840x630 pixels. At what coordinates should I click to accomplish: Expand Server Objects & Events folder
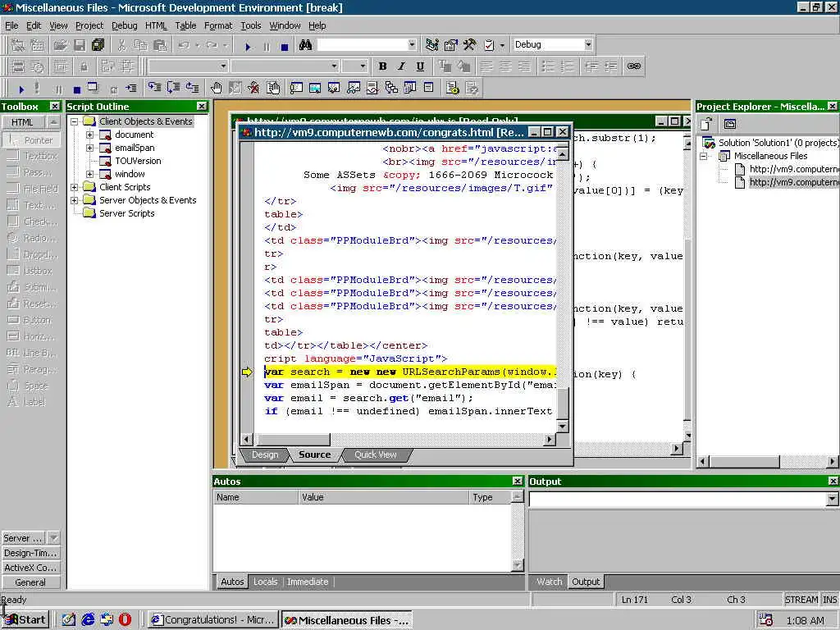(75, 200)
